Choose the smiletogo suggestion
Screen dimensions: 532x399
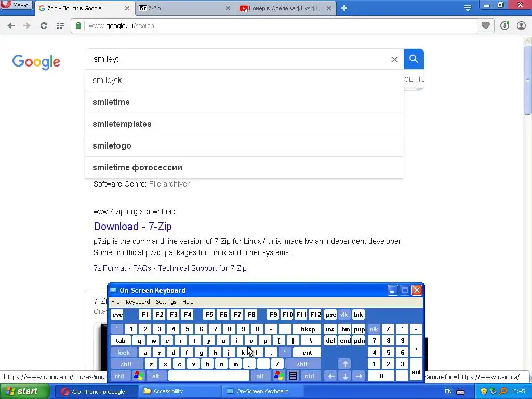click(x=244, y=145)
